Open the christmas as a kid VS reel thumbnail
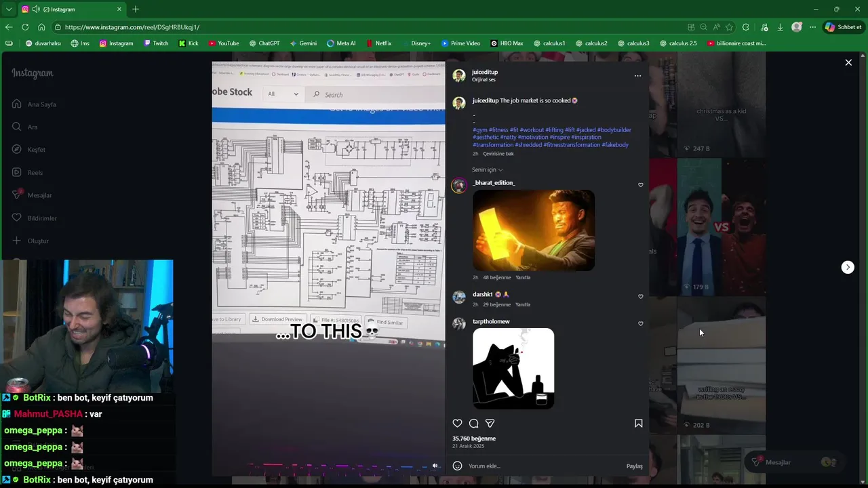This screenshot has width=868, height=488. [x=722, y=105]
